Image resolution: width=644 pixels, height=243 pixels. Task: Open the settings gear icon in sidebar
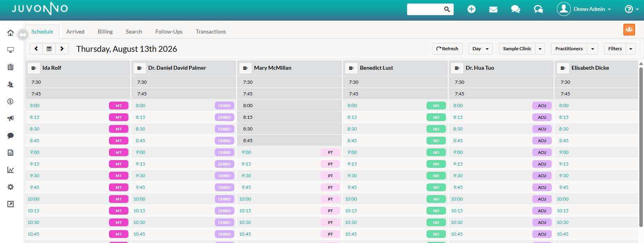click(x=11, y=187)
